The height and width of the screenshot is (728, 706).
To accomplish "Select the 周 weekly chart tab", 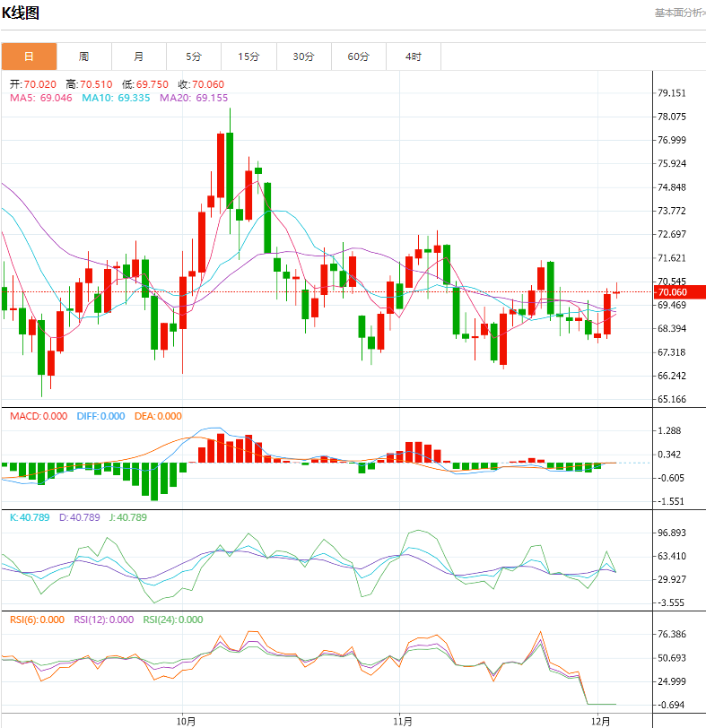I will [x=83, y=56].
